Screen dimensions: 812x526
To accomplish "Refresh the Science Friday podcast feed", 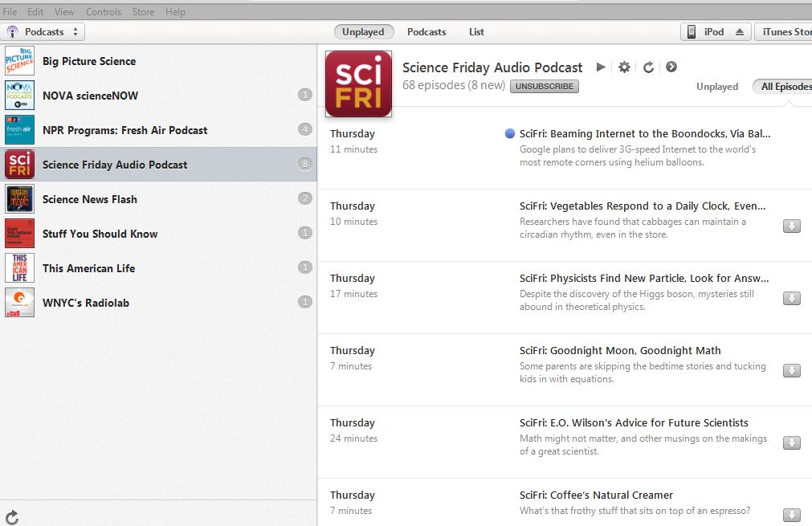I will 648,67.
